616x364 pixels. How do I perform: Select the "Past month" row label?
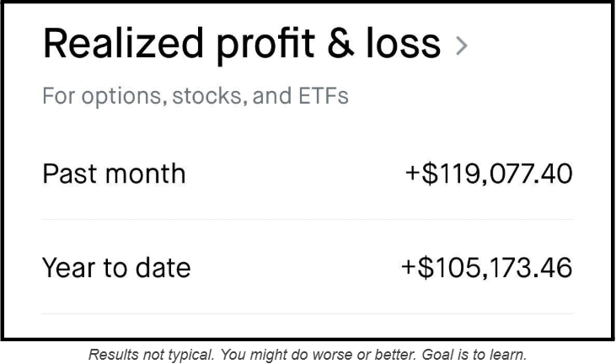point(114,174)
